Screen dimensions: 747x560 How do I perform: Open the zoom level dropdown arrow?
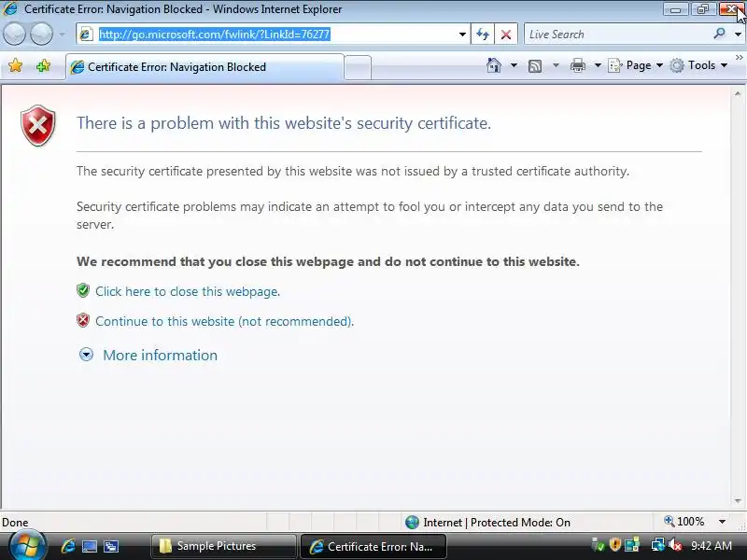[x=722, y=522]
